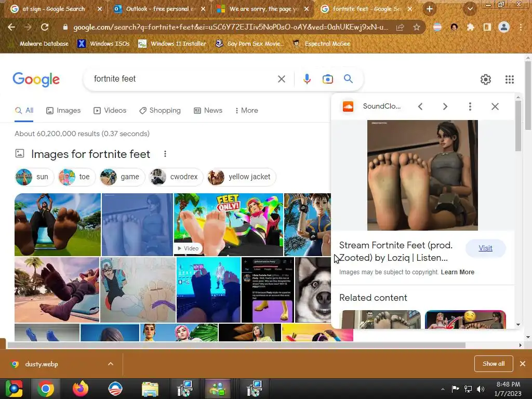Share this page from the address bar
Screen dimensions: 532x399
(x=400, y=27)
